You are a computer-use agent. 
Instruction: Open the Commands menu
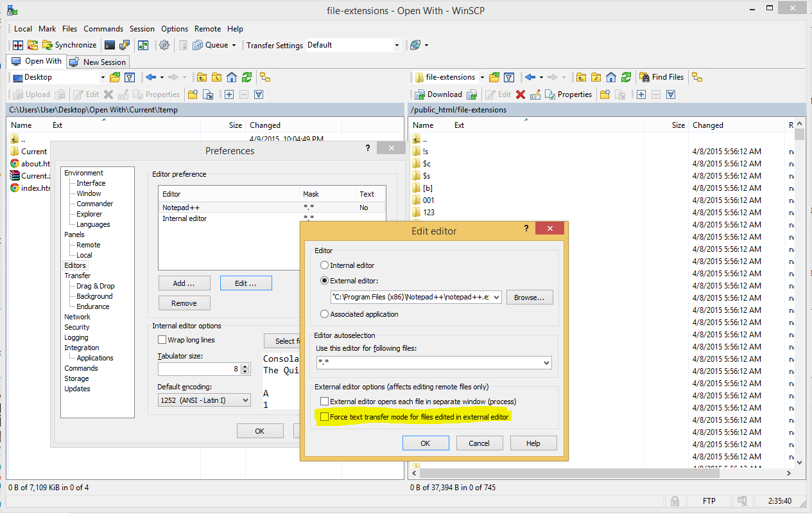103,29
